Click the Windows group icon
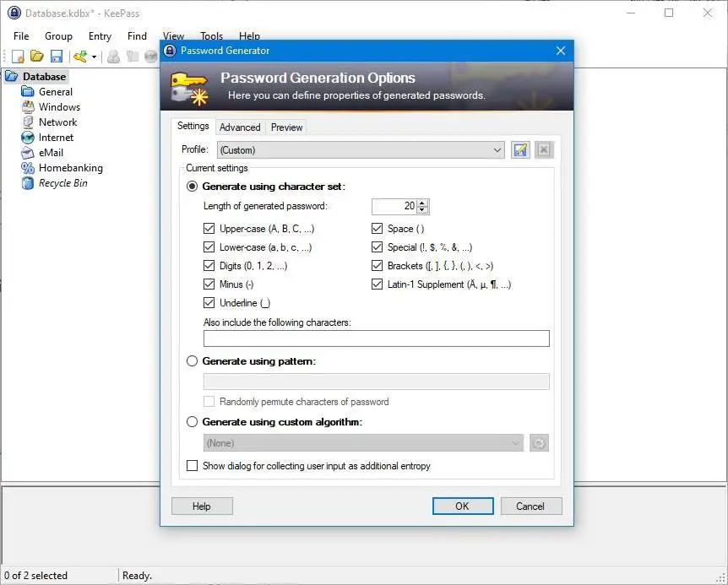 click(28, 107)
